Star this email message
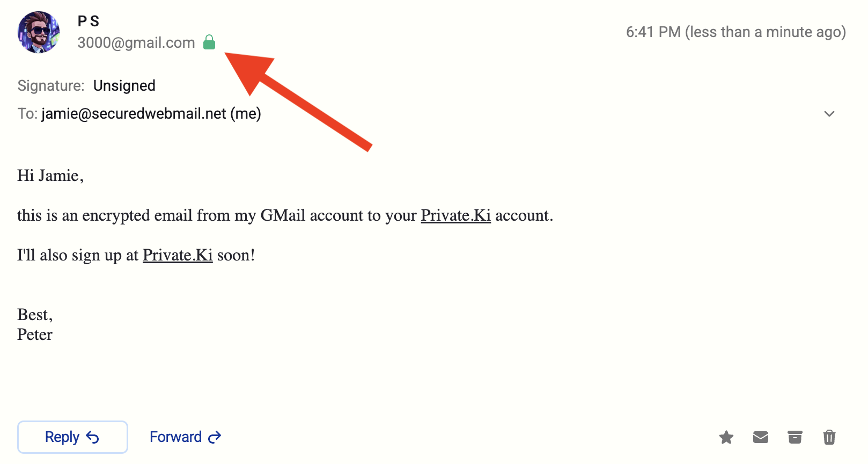868x464 pixels. point(726,437)
